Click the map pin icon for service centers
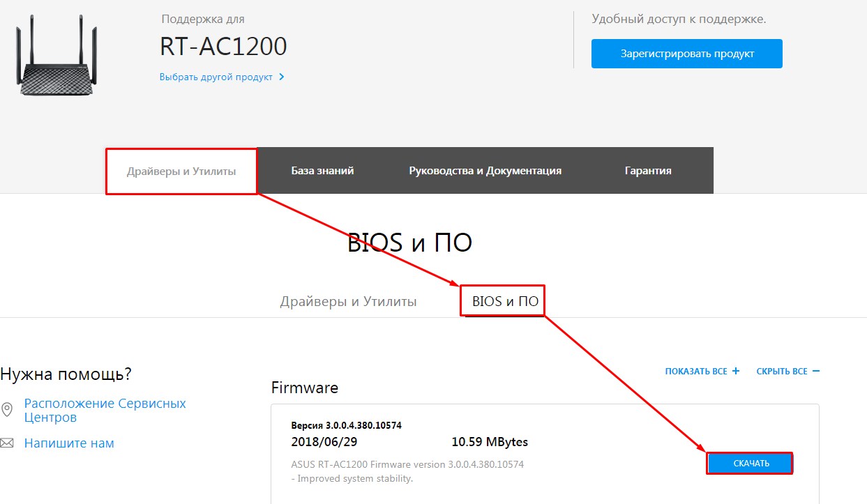The width and height of the screenshot is (867, 504). (7, 409)
